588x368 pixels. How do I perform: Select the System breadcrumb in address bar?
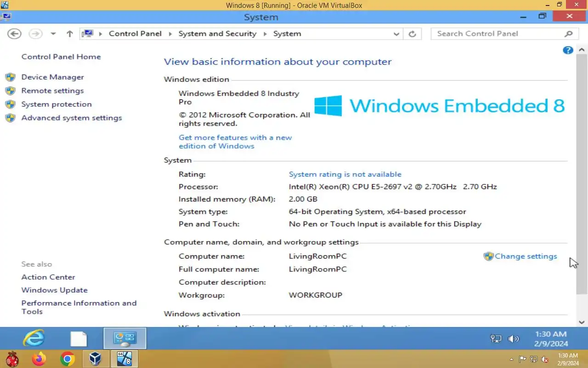click(x=287, y=34)
